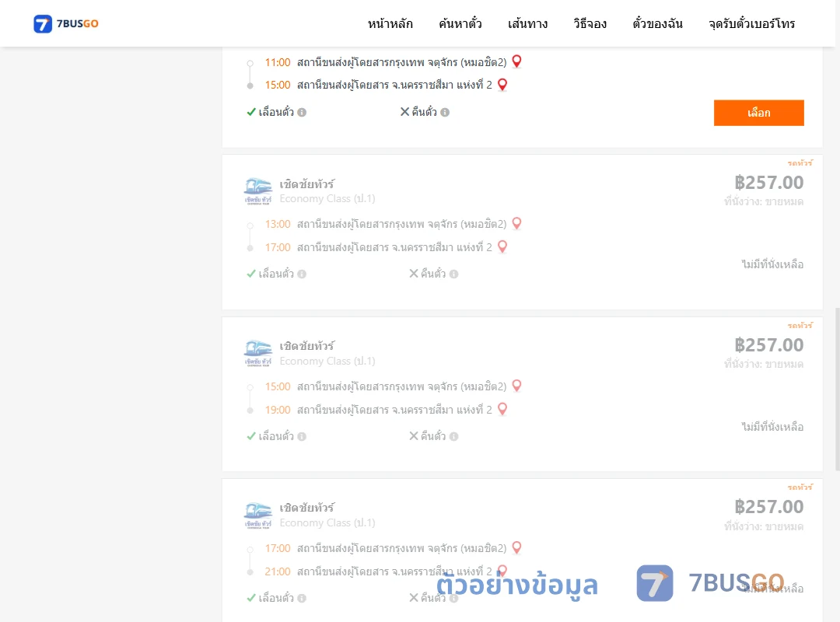This screenshot has width=840, height=622.
Task: Click the 7BUSGO logo in header
Action: (x=66, y=23)
